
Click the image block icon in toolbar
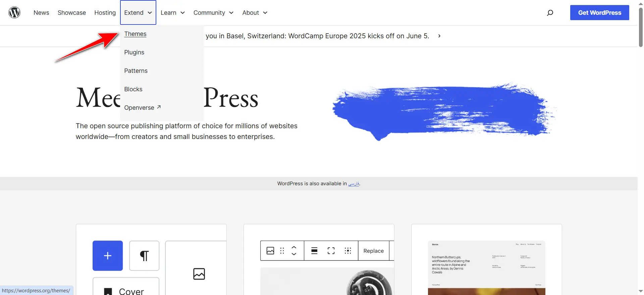270,251
